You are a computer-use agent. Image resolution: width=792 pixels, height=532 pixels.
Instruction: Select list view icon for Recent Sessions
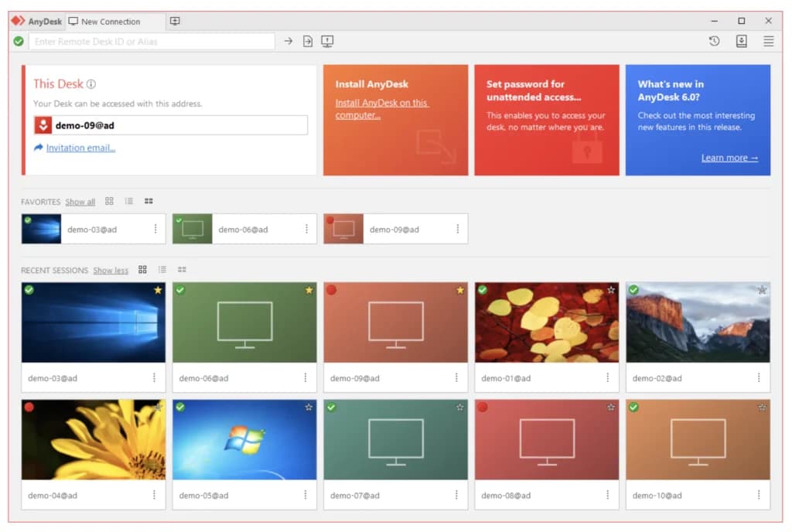click(162, 270)
